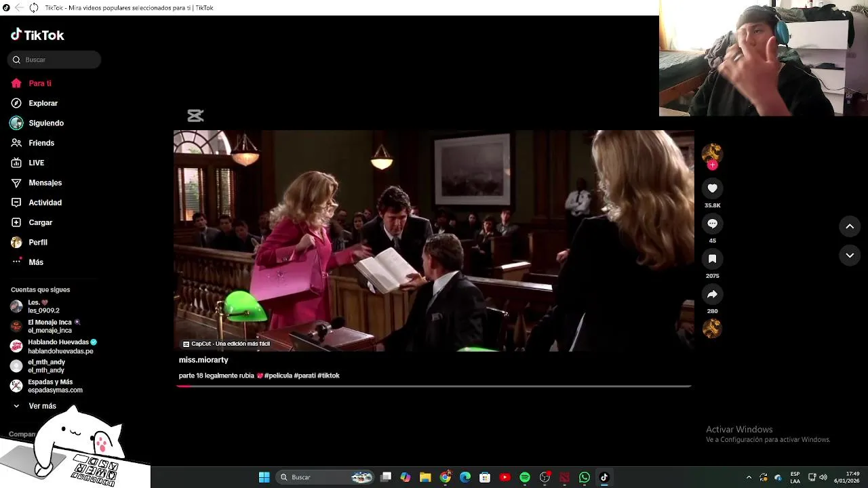Open the #pelicula hashtag
This screenshot has width=868, height=488.
click(278, 375)
